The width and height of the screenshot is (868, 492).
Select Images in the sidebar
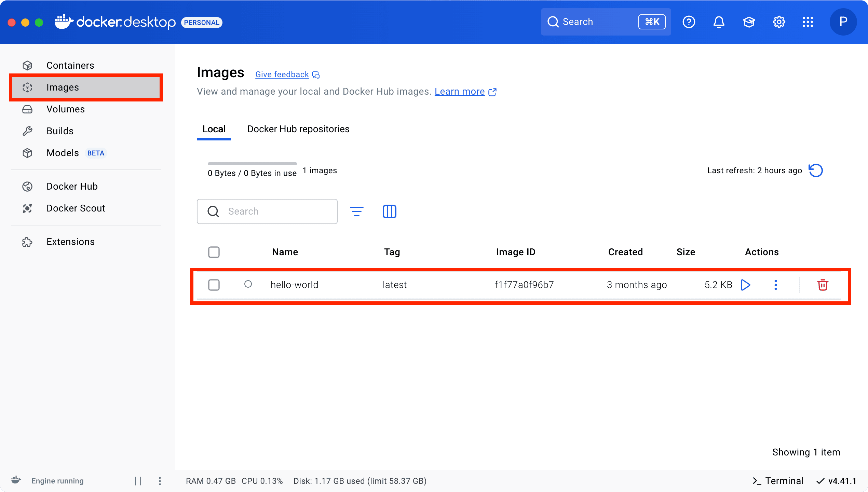point(86,87)
